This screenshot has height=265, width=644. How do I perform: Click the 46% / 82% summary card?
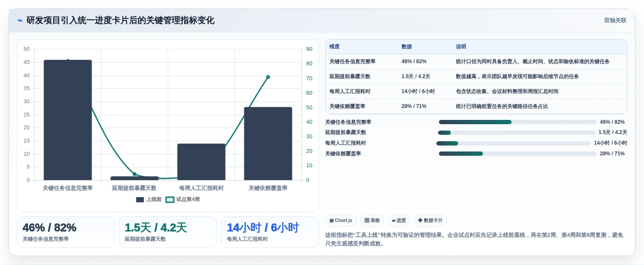click(65, 232)
